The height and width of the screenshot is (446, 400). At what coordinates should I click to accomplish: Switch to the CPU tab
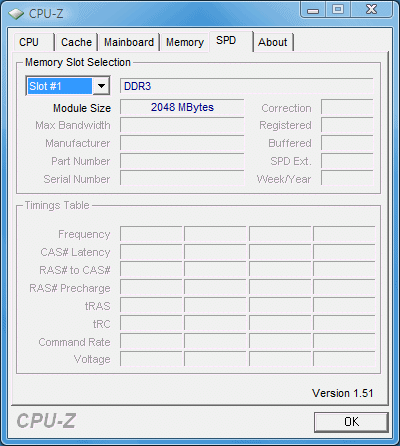coord(34,42)
